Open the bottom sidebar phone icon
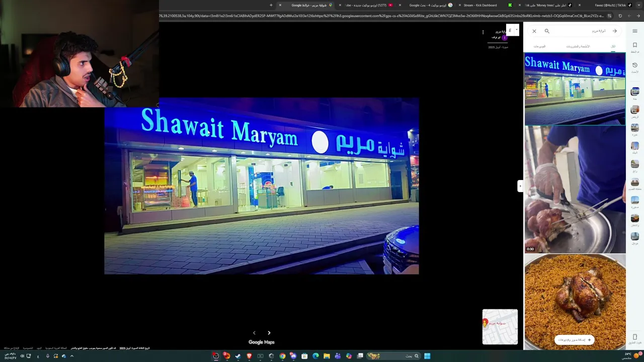The image size is (644, 362). coord(635,338)
